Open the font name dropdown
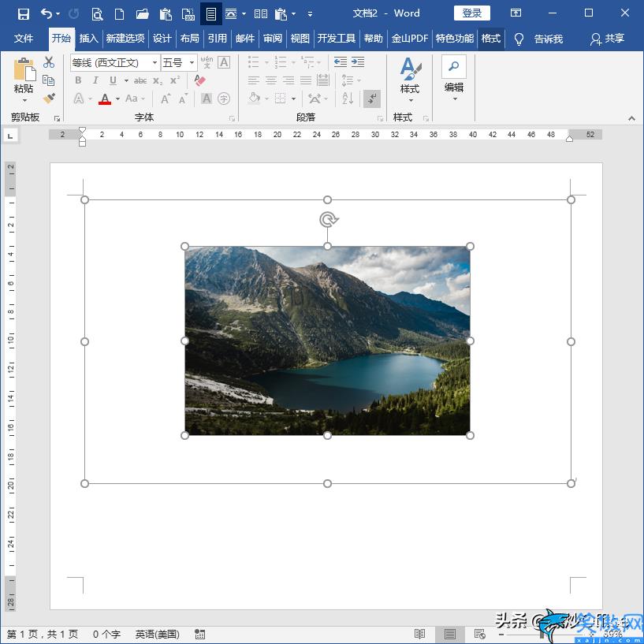The width and height of the screenshot is (644, 644). (x=154, y=62)
